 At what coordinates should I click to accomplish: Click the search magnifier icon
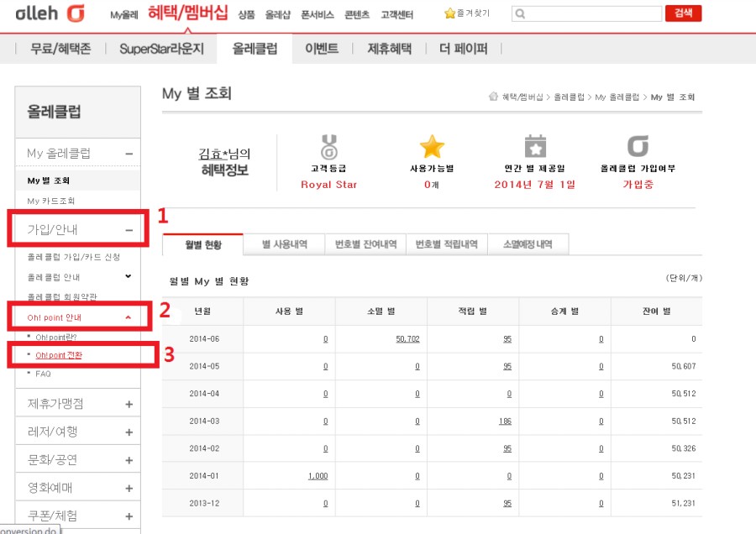(x=522, y=14)
